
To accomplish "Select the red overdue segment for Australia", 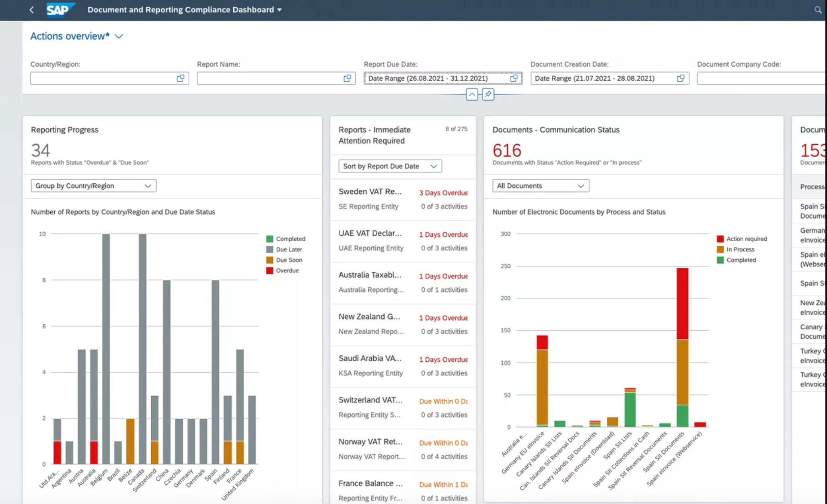I will point(94,453).
